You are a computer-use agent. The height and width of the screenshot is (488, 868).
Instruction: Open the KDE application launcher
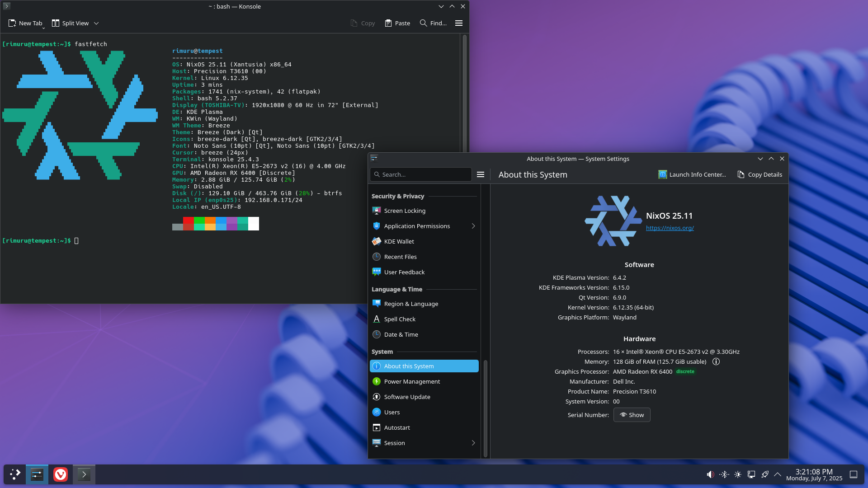point(15,474)
